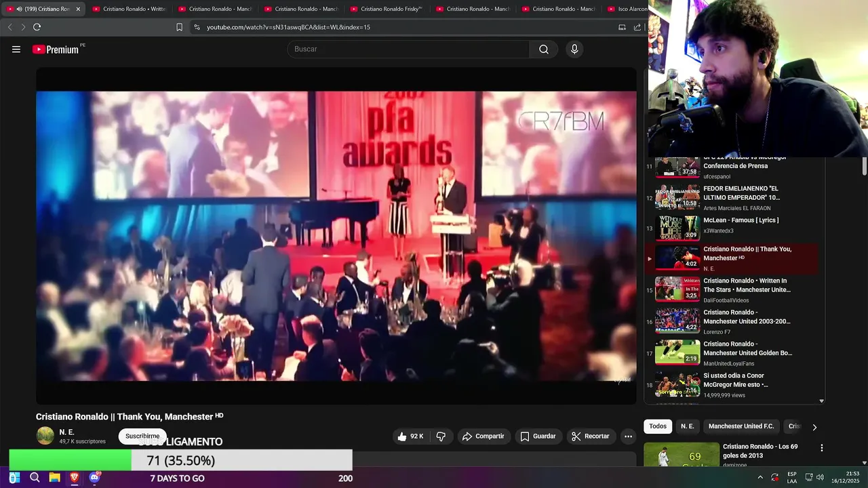Play UFC Conferencia de Prensa playlist video
This screenshot has width=868, height=488.
(730, 166)
